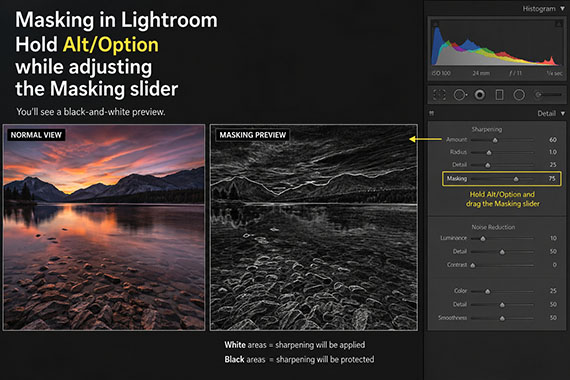Click the Sharpening Detail value 25
Viewport: 570px width, 380px height.
pyautogui.click(x=553, y=165)
